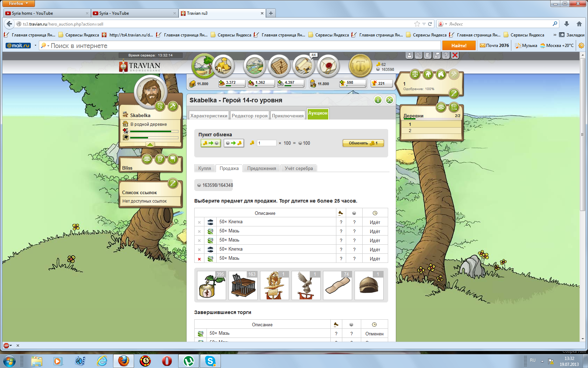Image resolution: width=588 pixels, height=368 pixels.
Task: Open the world map icon
Action: pos(255,66)
